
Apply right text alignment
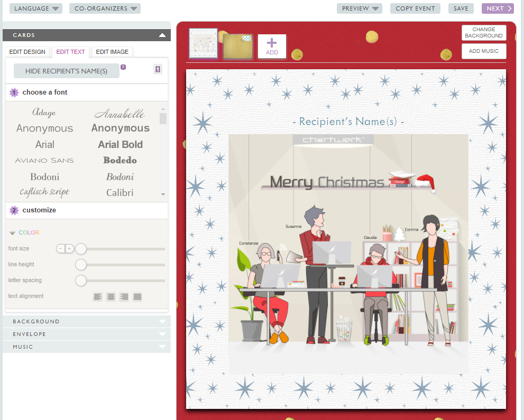coord(124,297)
